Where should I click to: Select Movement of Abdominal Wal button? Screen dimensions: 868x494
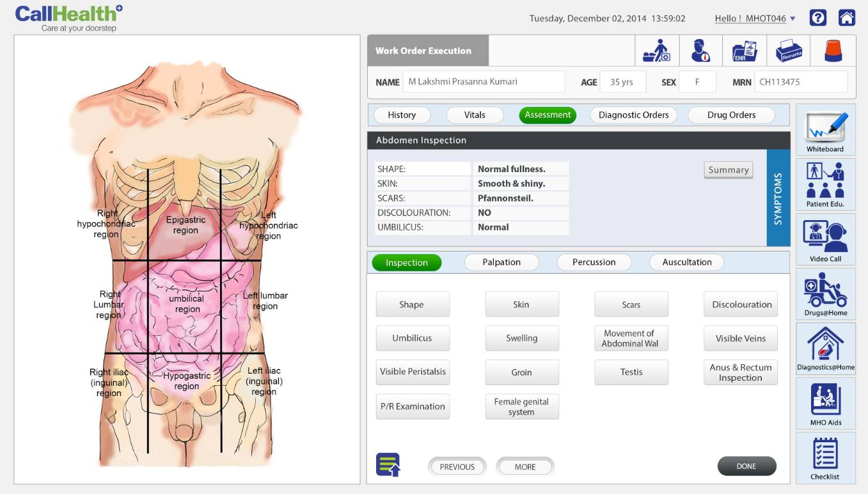coord(631,338)
